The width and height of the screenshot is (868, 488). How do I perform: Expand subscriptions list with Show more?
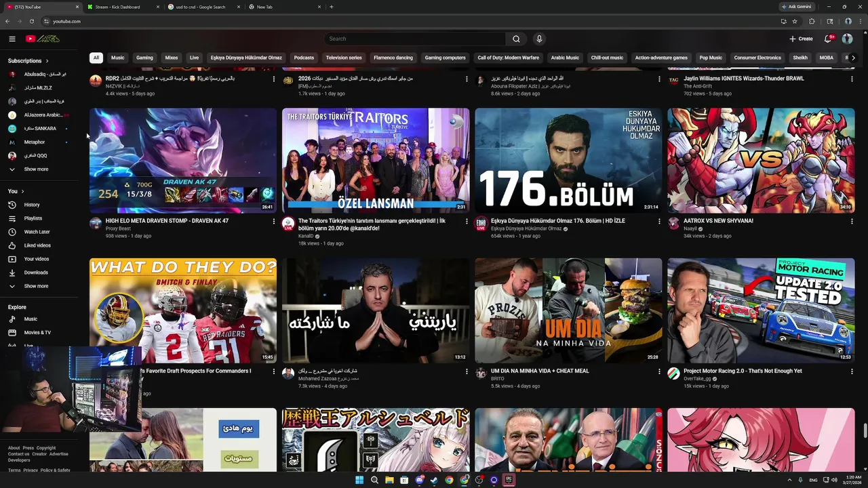point(37,169)
